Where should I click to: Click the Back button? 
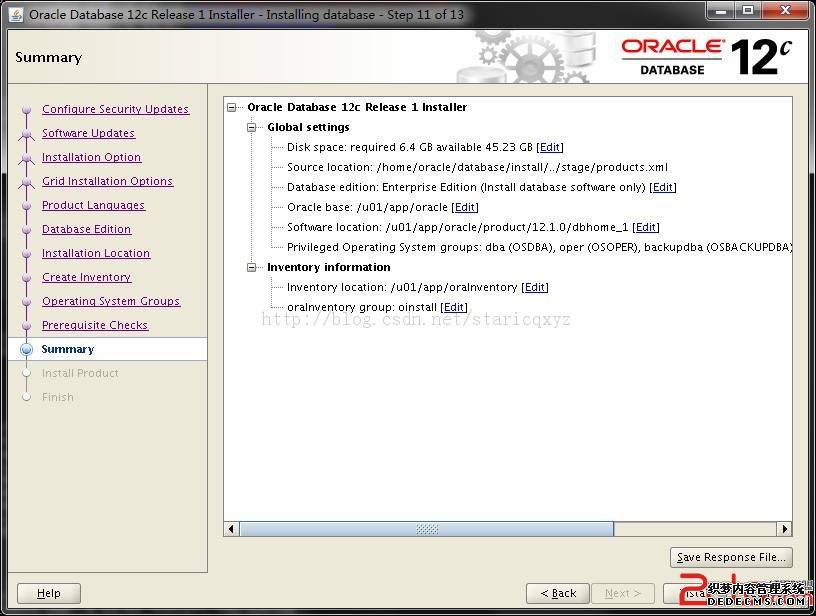click(557, 593)
